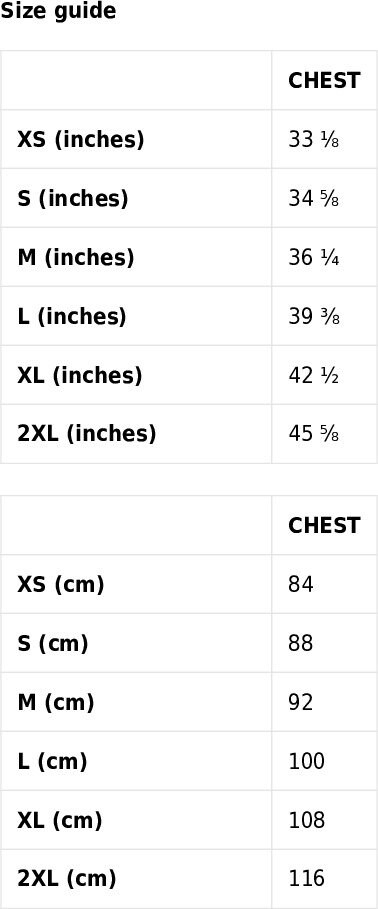Click the Size guide heading
378x909 pixels.
click(58, 11)
